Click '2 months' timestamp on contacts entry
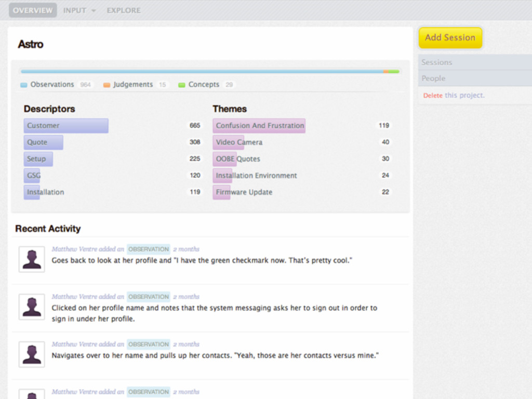Viewport: 532px width, 399px height. point(187,344)
